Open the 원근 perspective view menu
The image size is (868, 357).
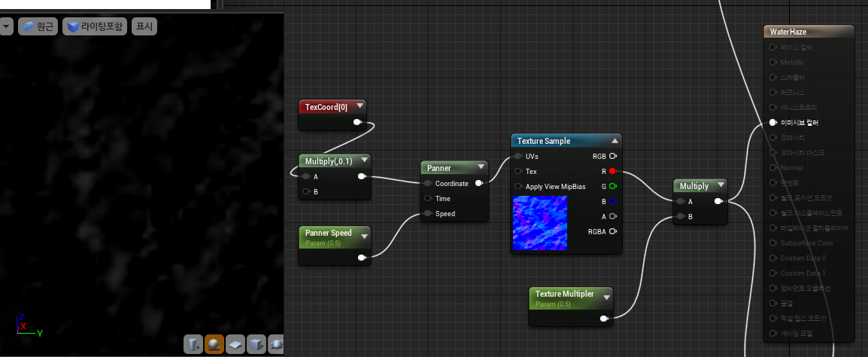(38, 26)
